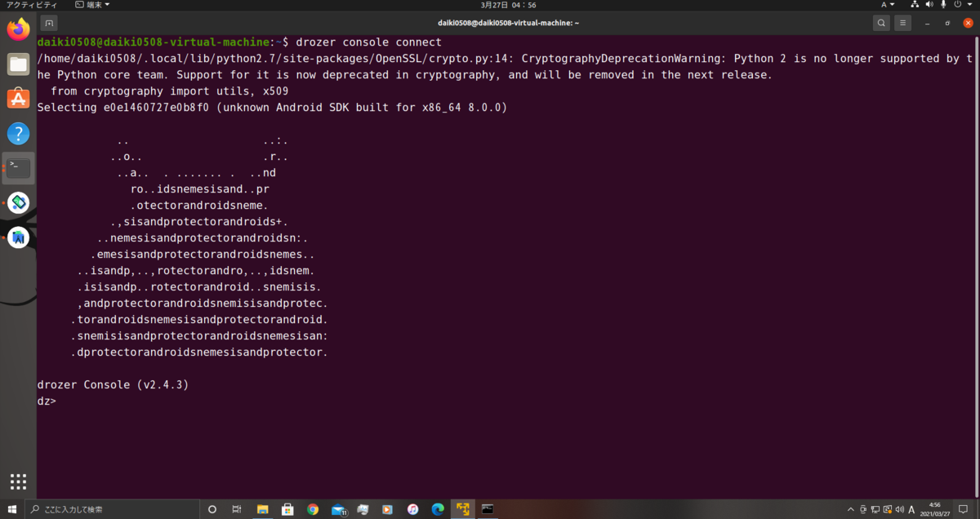
Task: Open Task View on the taskbar
Action: (237, 509)
